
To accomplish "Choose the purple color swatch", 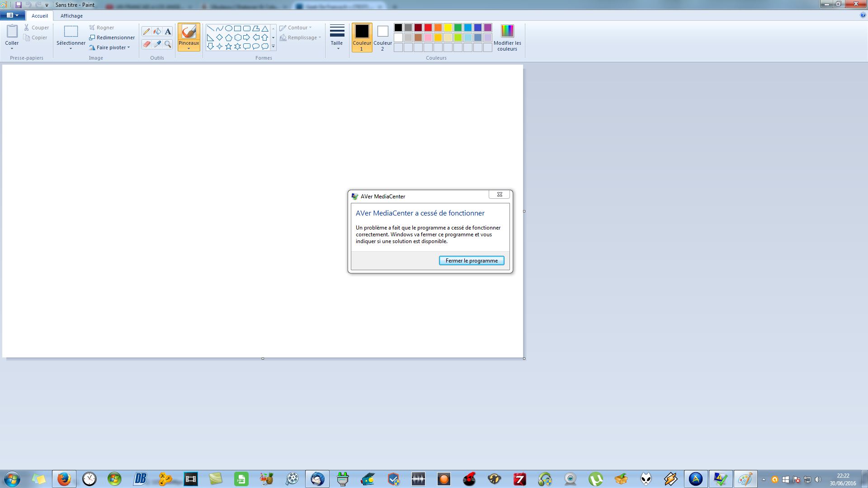I will click(488, 28).
